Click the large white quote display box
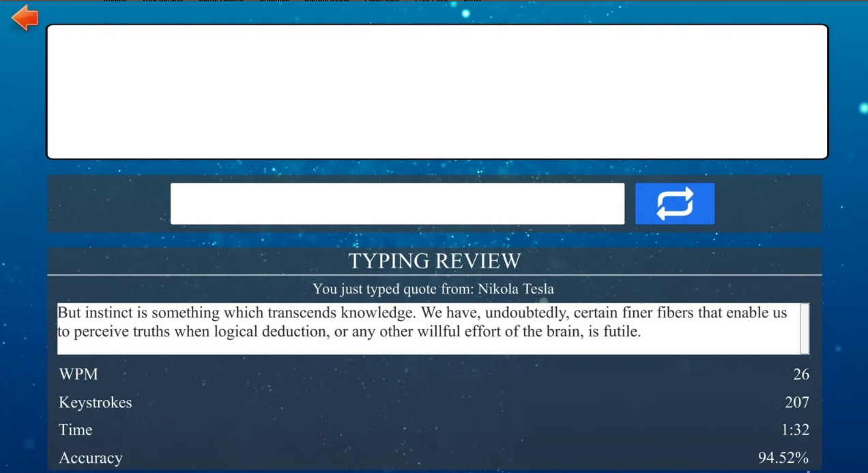Screen dimensions: 868x473 click(437, 91)
